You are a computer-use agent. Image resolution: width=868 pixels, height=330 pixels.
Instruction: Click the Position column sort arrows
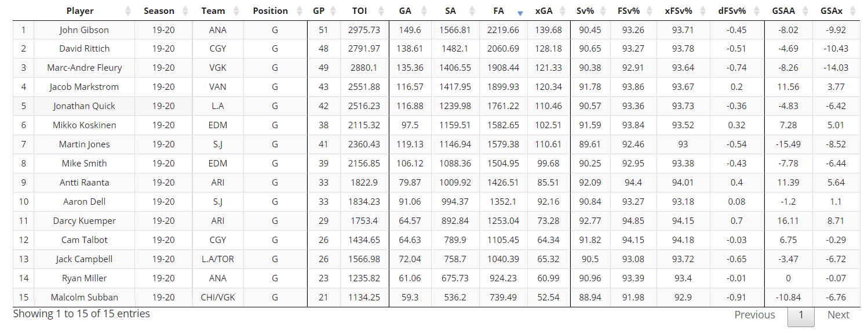(300, 11)
